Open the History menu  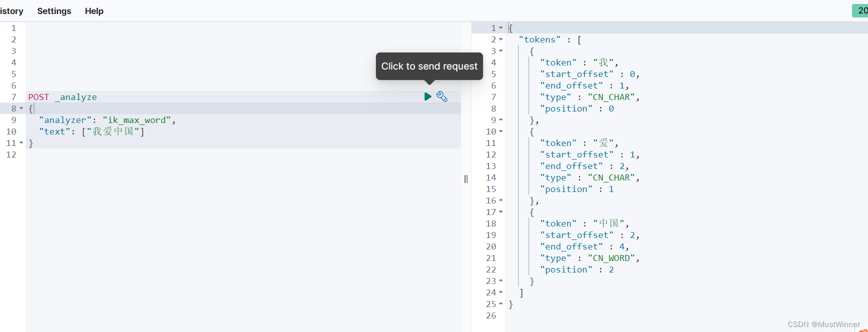coord(12,11)
